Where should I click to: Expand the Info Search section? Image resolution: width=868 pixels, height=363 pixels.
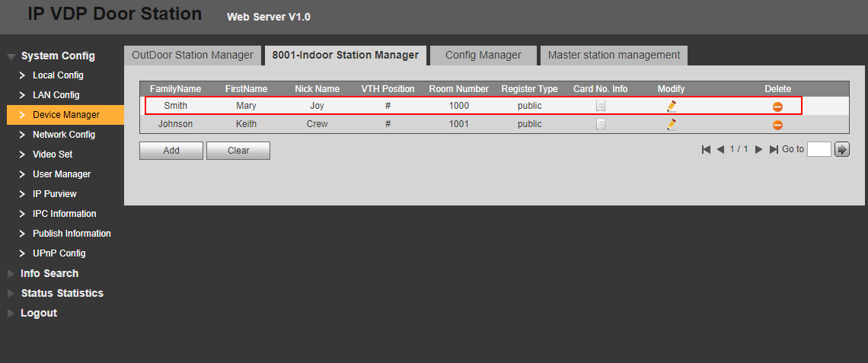pyautogui.click(x=49, y=273)
